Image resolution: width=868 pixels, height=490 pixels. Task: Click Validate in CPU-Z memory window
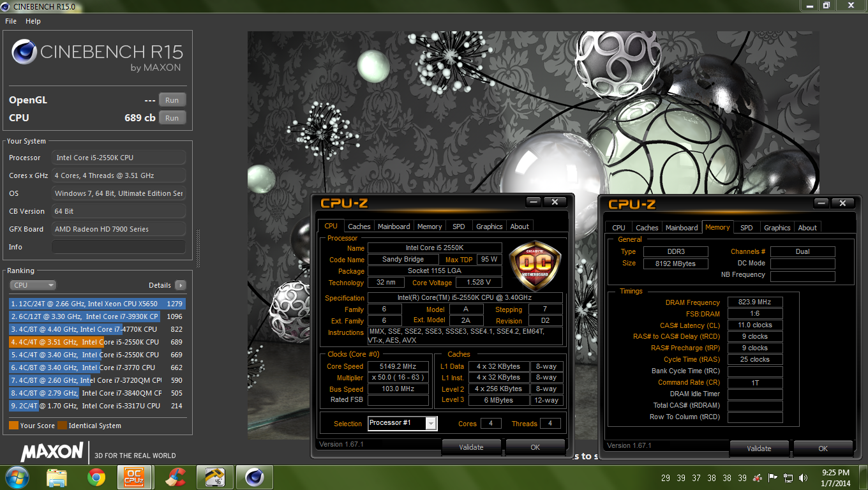point(759,449)
